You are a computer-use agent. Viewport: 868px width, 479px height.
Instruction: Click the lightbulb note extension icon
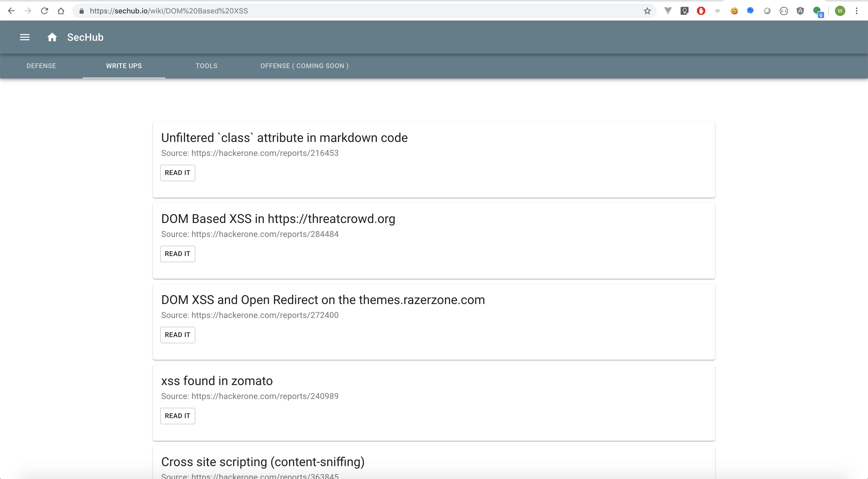(x=684, y=11)
